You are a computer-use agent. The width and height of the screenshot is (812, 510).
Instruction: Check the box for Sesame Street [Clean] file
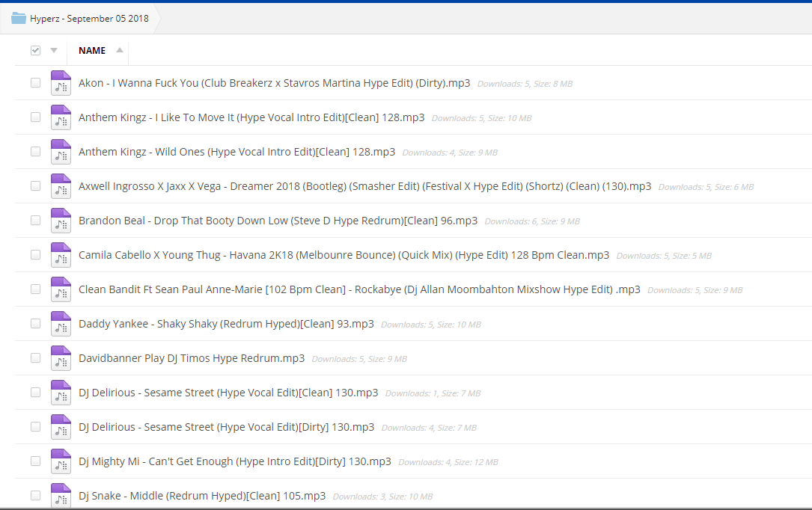coord(35,392)
